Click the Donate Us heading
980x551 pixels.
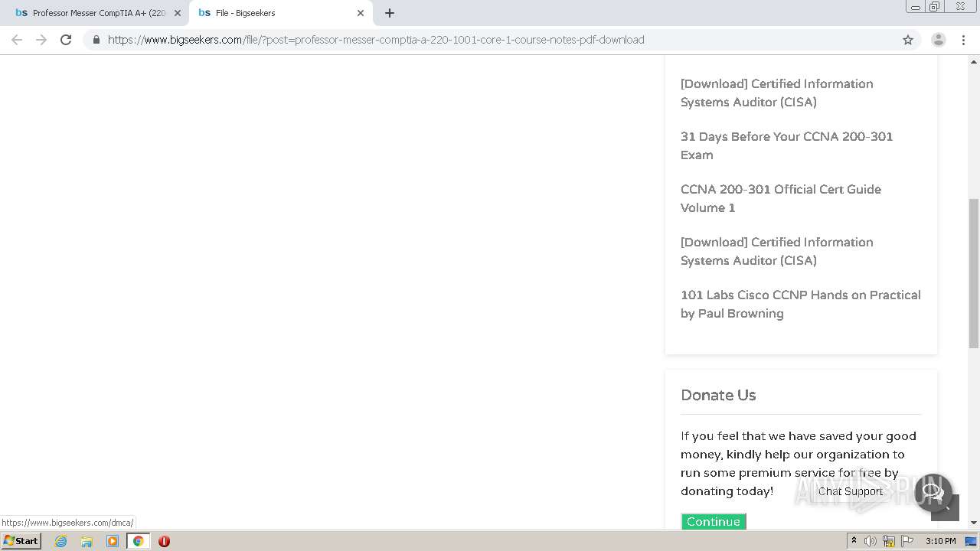point(718,395)
